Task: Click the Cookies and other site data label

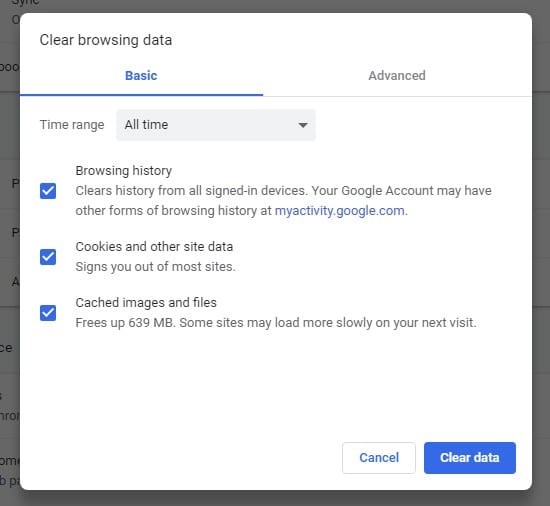Action: pos(154,247)
